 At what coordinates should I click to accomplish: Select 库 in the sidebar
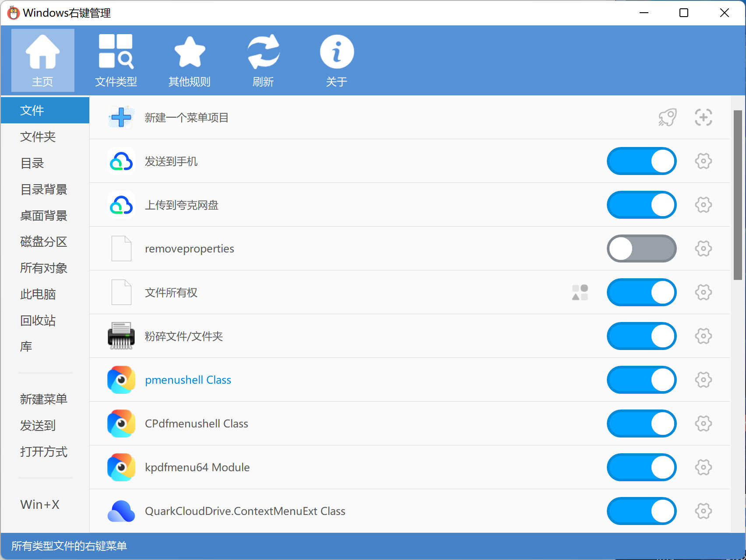[x=45, y=346]
